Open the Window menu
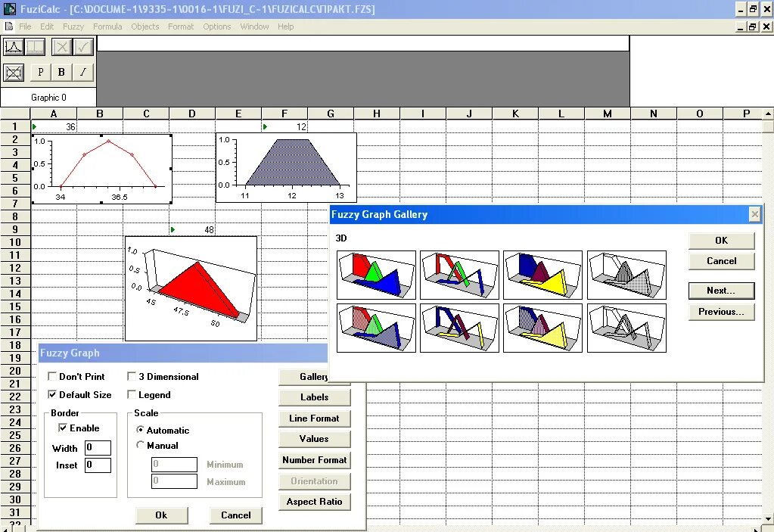Image resolution: width=774 pixels, height=532 pixels. coord(254,26)
